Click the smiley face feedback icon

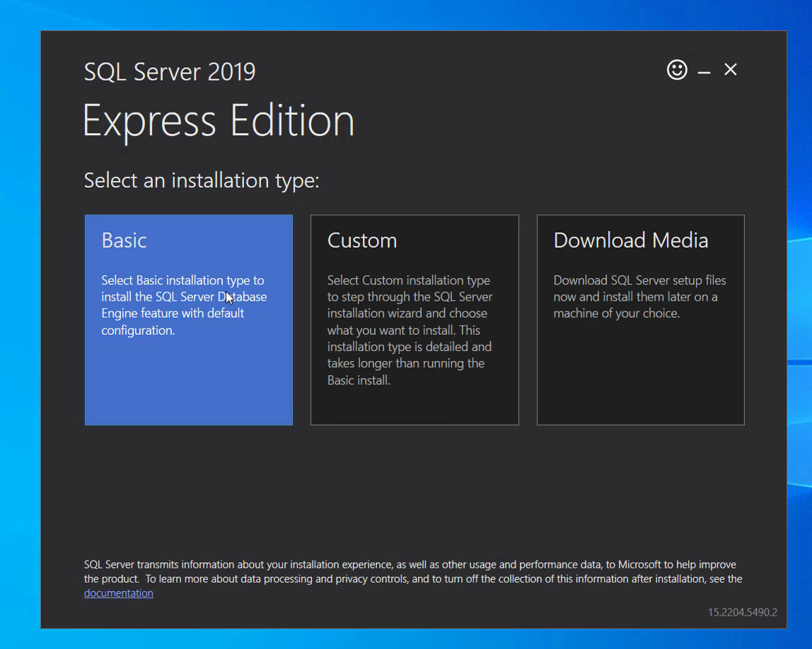click(x=677, y=69)
